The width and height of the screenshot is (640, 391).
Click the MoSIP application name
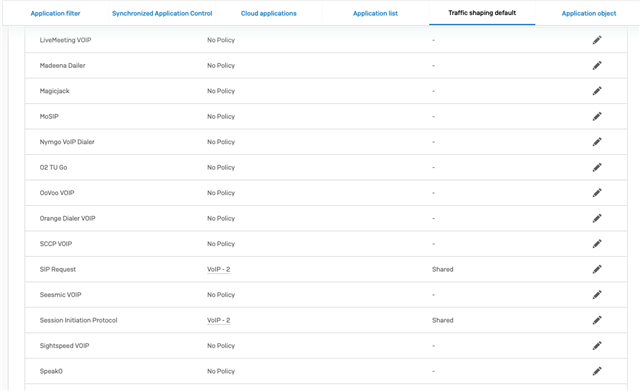pyautogui.click(x=49, y=116)
